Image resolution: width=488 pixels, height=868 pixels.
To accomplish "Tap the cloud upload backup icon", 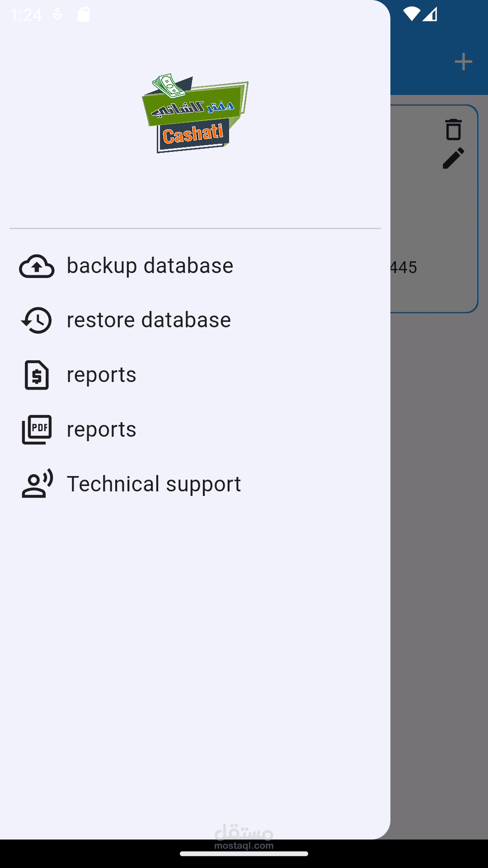I will [37, 266].
